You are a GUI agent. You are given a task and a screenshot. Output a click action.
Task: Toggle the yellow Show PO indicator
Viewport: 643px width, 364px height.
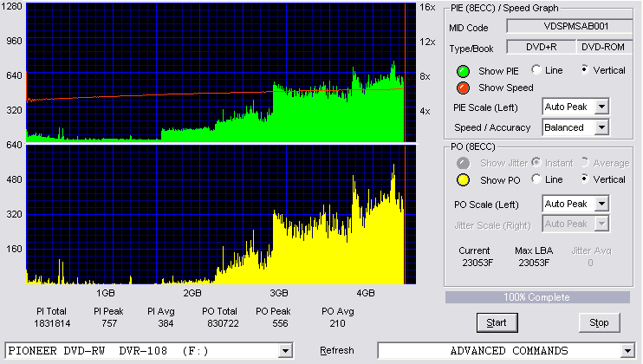(463, 180)
